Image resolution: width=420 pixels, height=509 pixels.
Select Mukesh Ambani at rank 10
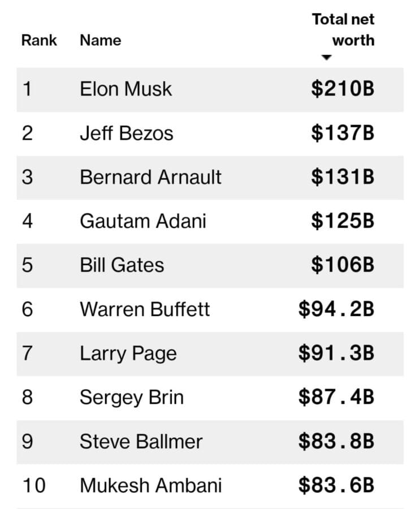tap(150, 486)
